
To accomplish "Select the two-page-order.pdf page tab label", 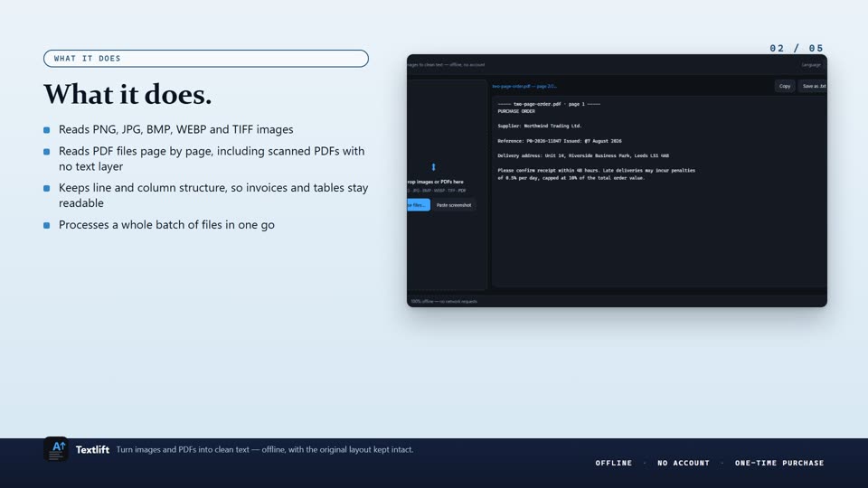I will [524, 87].
